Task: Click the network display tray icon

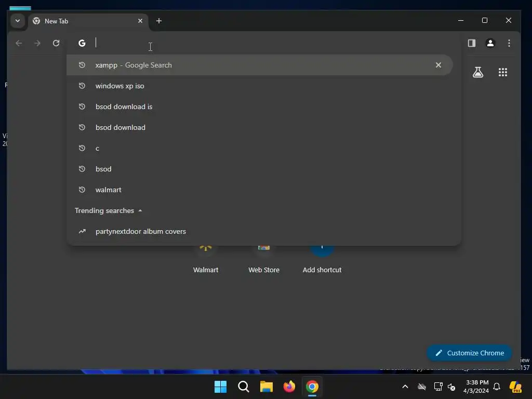Action: (438, 387)
